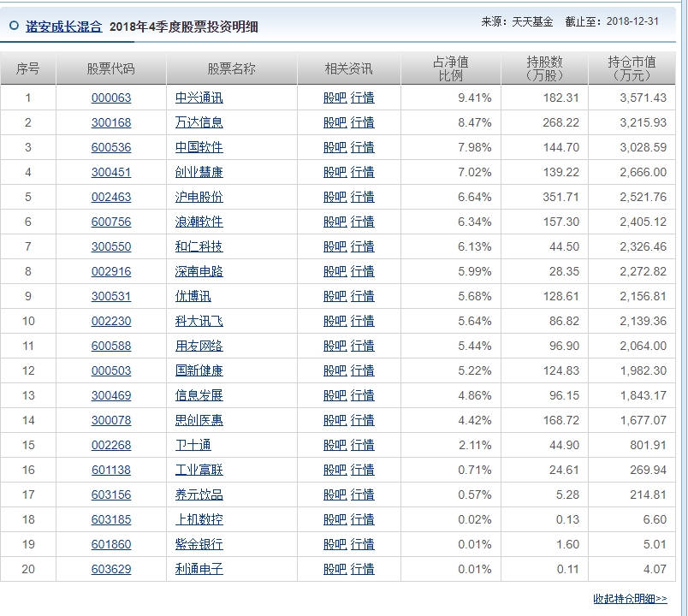Click stock code 300451 link

[x=110, y=172]
